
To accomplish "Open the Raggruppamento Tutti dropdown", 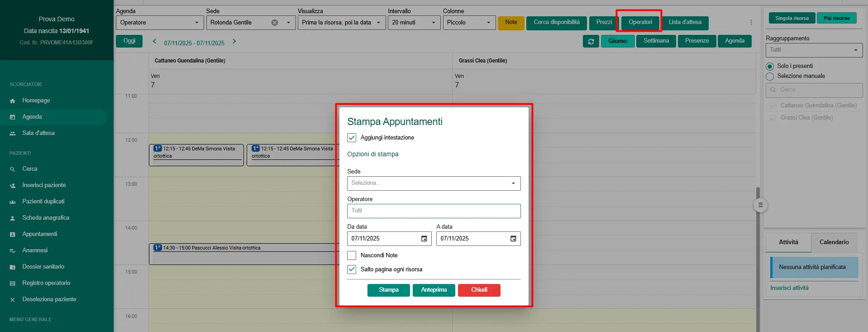I will (814, 50).
